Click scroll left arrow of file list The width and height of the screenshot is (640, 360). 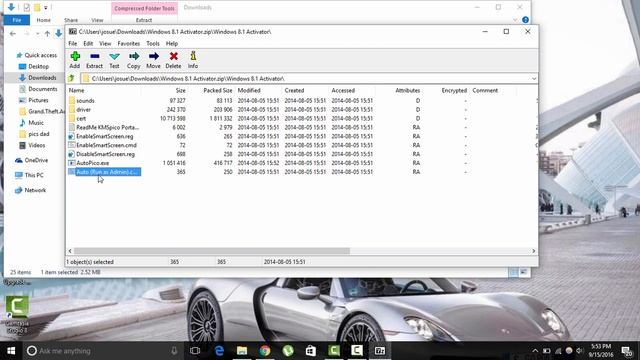(x=70, y=251)
